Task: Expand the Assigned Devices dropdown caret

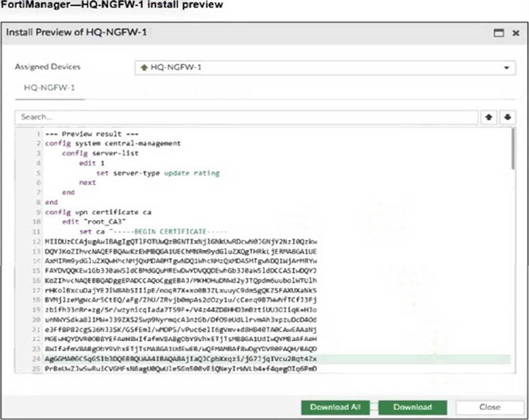Action: pos(506,68)
